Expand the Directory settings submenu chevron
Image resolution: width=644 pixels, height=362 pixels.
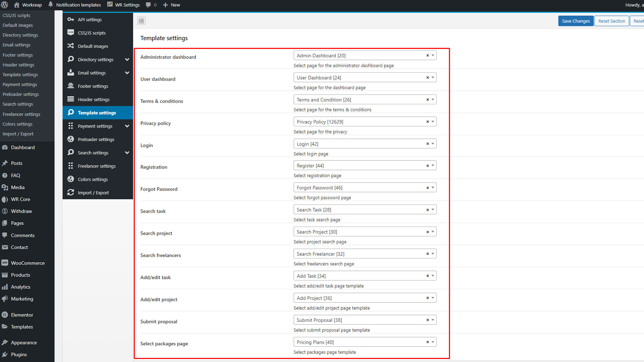[x=127, y=59]
